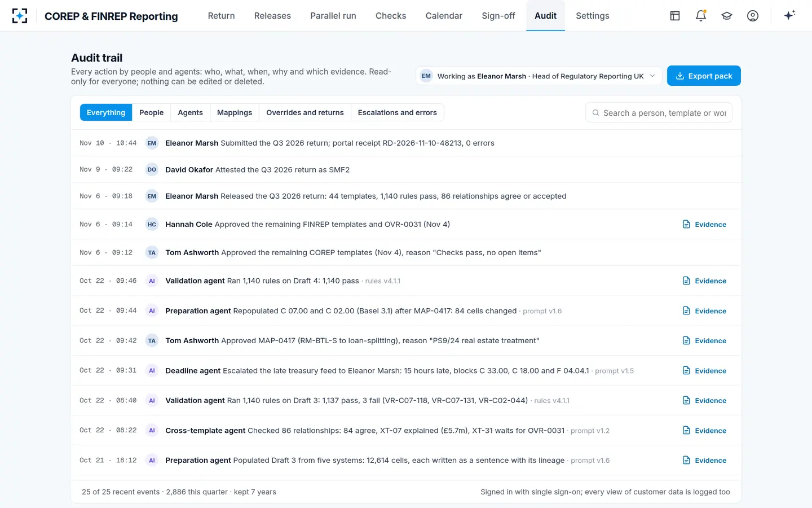Click the EM avatar on the Submitted Q3 return row
Image resolution: width=812 pixels, height=508 pixels.
coord(152,143)
